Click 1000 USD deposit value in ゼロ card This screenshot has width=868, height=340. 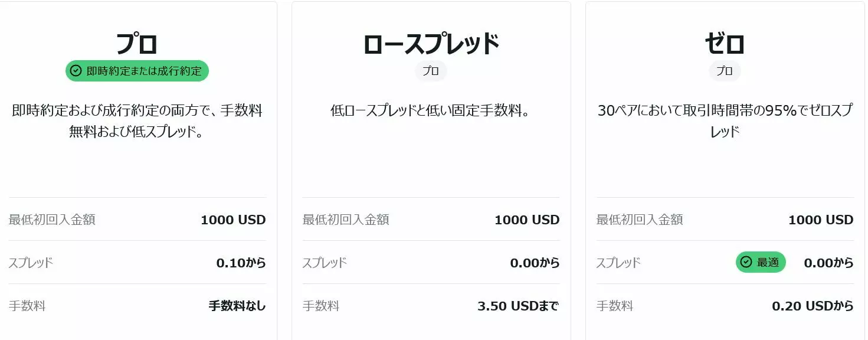pyautogui.click(x=821, y=220)
